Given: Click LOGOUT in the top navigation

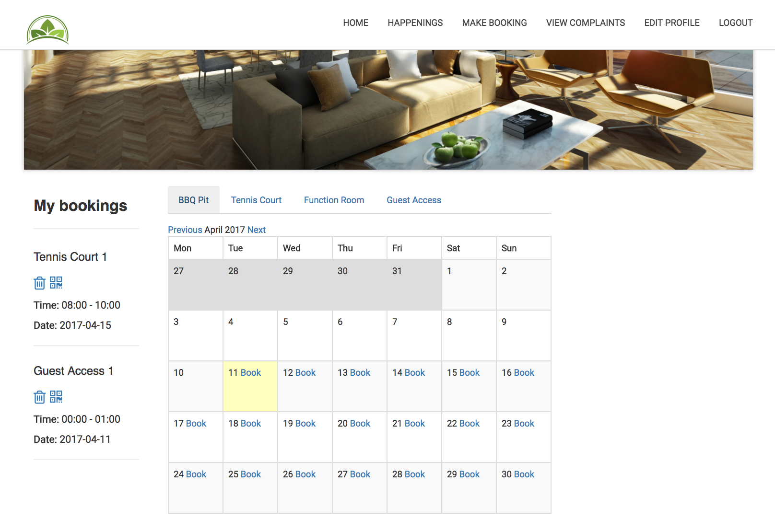Looking at the screenshot, I should pos(736,23).
